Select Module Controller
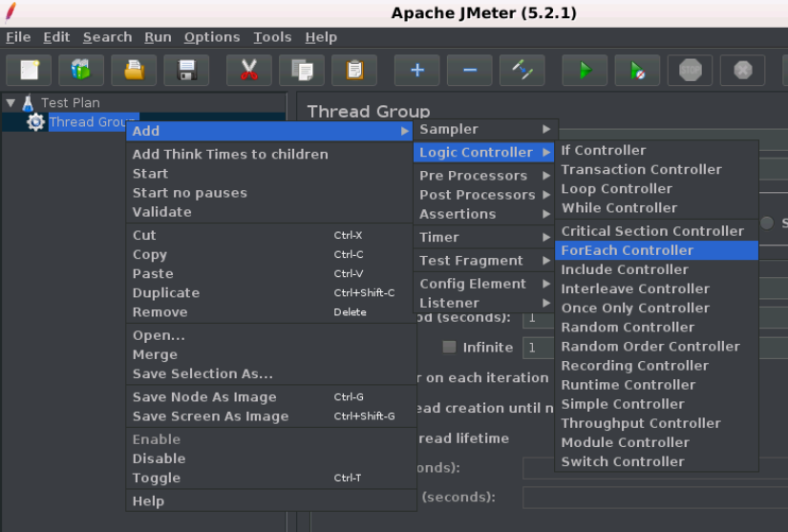The height and width of the screenshot is (532, 788). [656, 442]
